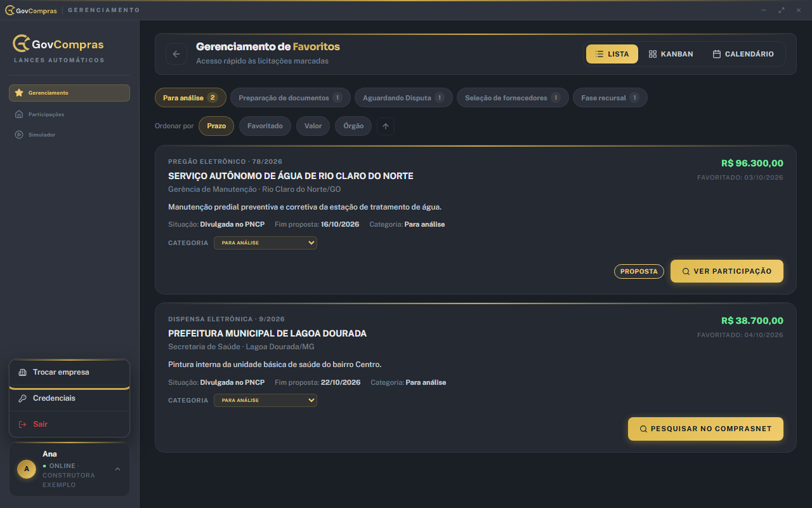Click the user avatar labeled A

click(x=27, y=469)
